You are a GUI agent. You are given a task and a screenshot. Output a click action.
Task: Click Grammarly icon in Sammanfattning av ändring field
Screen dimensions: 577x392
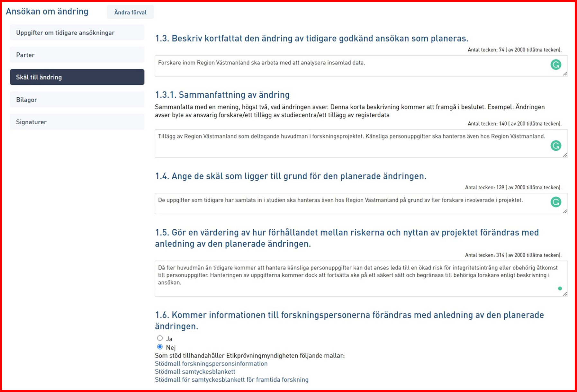pos(556,146)
